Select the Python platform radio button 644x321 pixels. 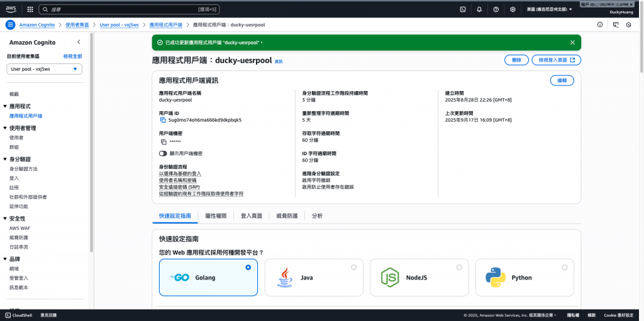coord(565,267)
